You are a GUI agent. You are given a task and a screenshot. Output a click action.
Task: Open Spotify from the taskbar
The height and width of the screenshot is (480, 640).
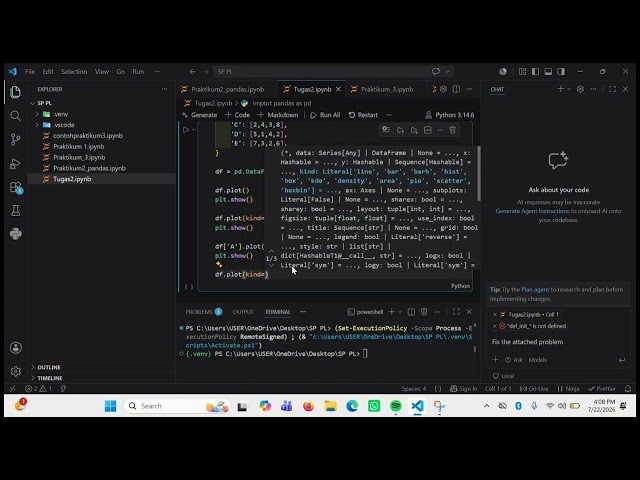pos(396,406)
